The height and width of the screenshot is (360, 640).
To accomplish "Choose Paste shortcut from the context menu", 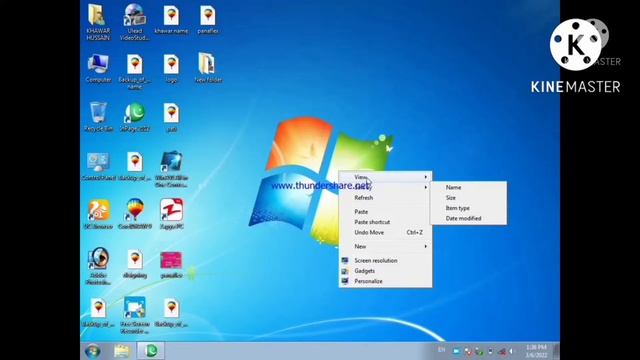I will tap(385, 222).
